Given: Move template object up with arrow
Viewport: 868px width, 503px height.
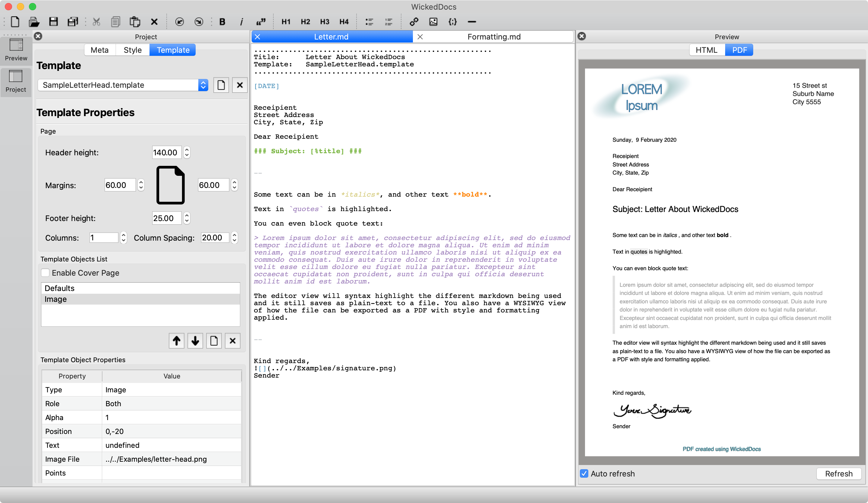Looking at the screenshot, I should coord(176,341).
